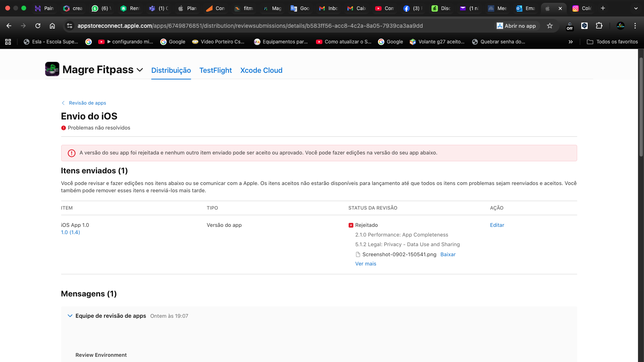Click the red Problemas não resolvidos indicator
The width and height of the screenshot is (644, 362).
click(x=64, y=128)
